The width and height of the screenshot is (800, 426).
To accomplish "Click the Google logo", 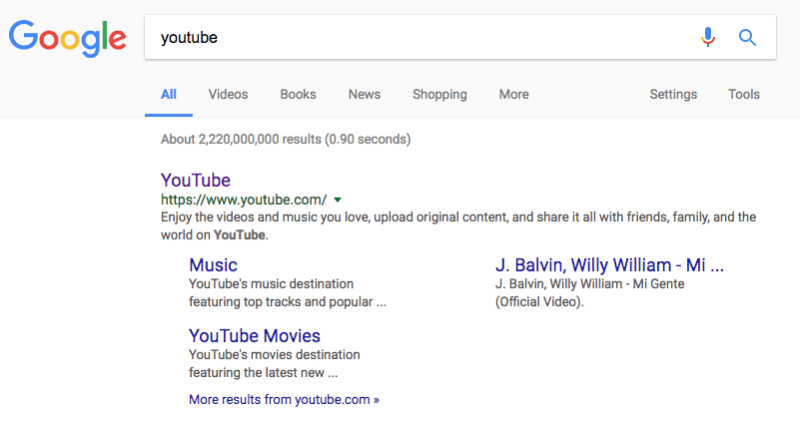I will [67, 38].
